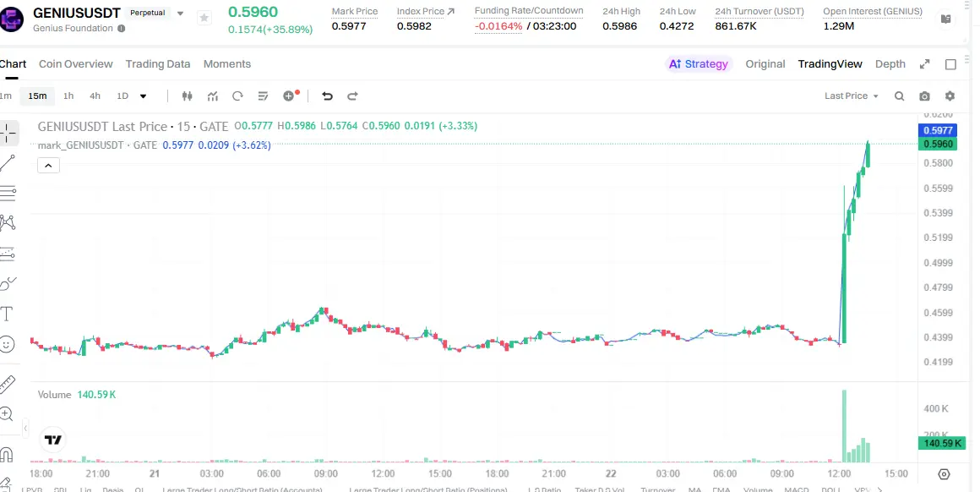
Task: Collapse the drawing toolbar side handle
Action: pos(25,429)
